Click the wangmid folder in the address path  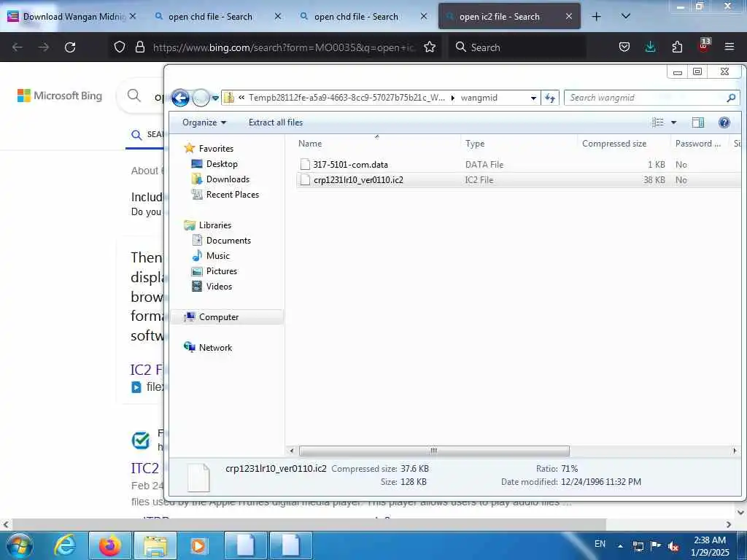479,98
